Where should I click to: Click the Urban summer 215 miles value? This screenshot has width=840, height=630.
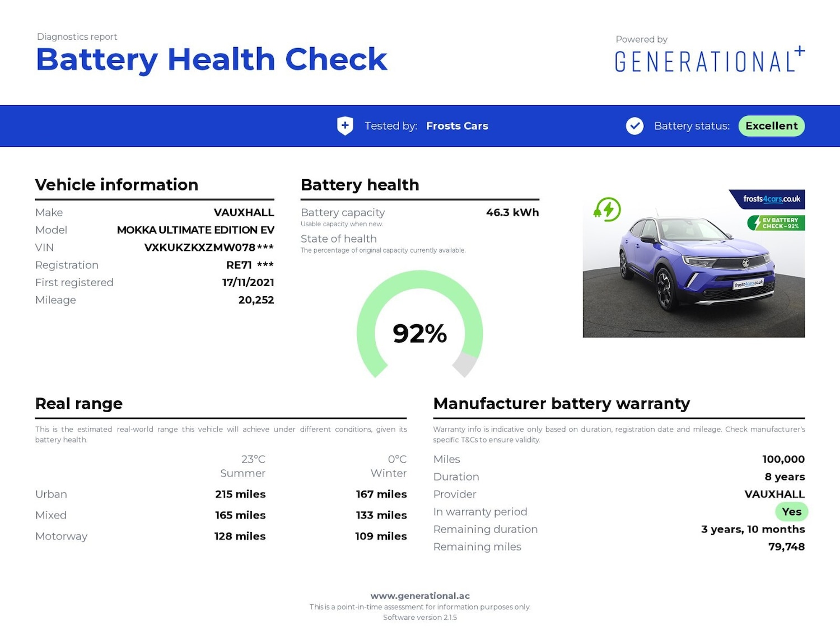click(240, 494)
